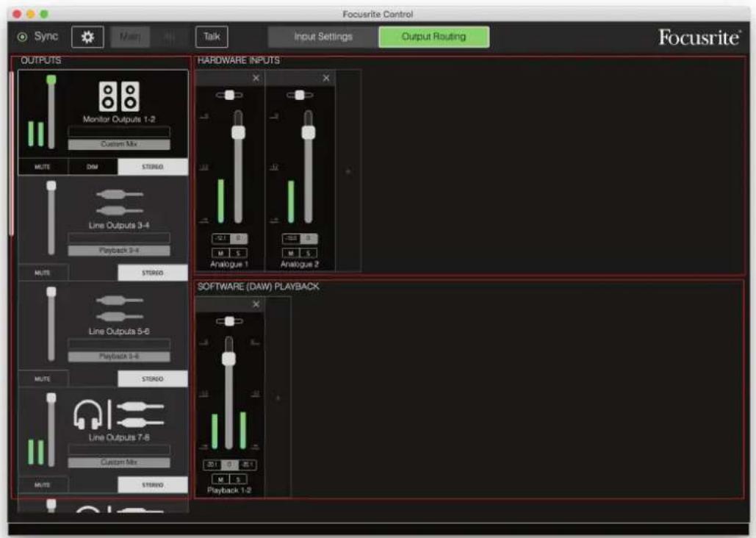Click the Analogue 1 channel label

tap(229, 265)
